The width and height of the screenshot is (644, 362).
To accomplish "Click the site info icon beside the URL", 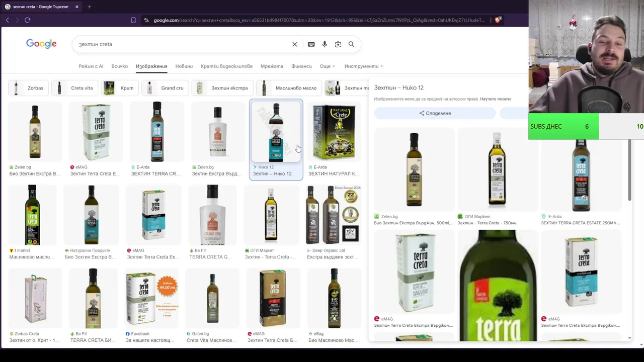I will pos(146,20).
